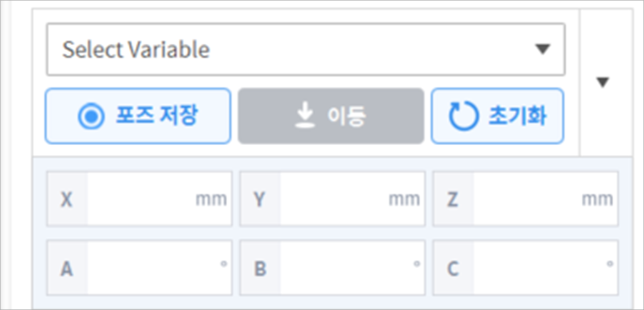
Task: Click into the Y mm input field
Action: (x=334, y=199)
